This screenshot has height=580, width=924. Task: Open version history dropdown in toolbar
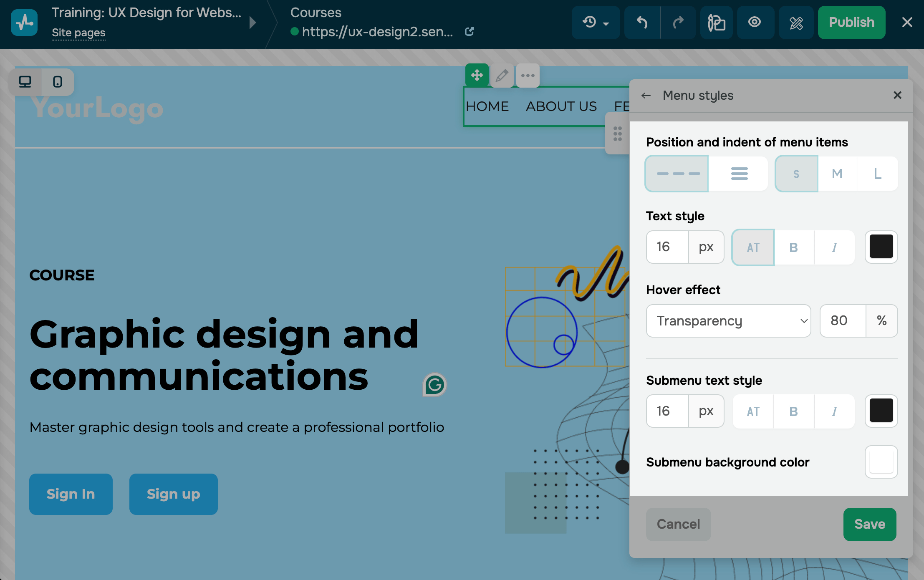coord(596,23)
